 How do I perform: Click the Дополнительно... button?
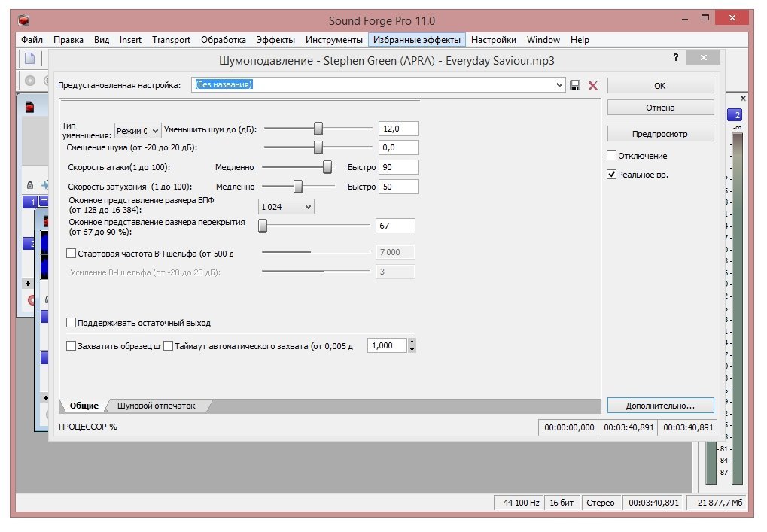(660, 406)
